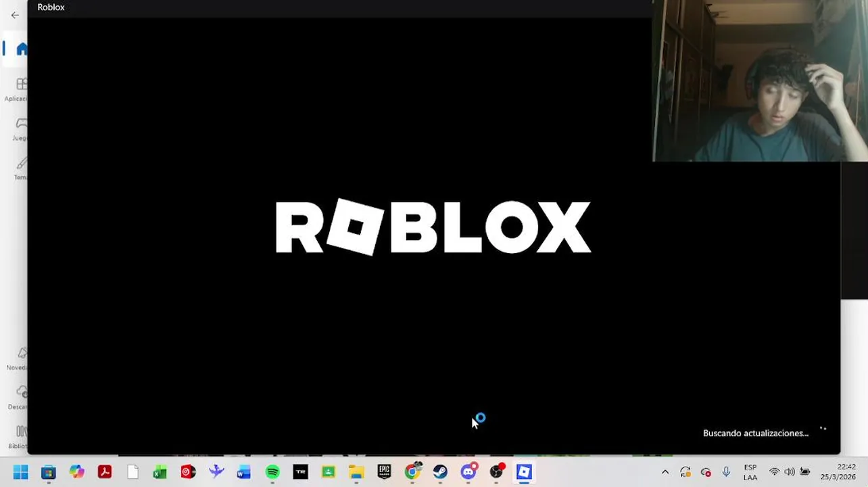Check the battery status icon
The width and height of the screenshot is (868, 487).
(804, 472)
